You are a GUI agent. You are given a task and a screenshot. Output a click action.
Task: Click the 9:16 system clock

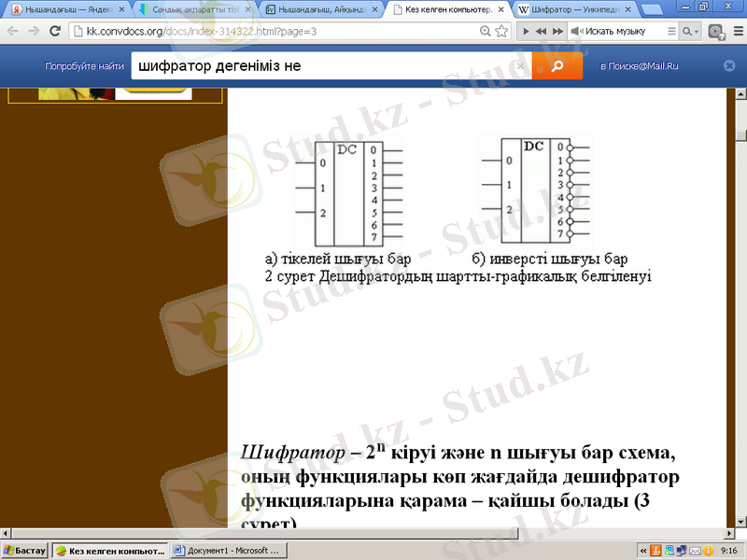[x=729, y=551]
